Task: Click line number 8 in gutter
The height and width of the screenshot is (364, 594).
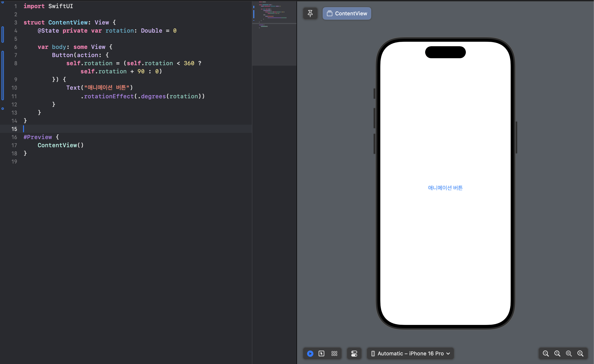Action: pyautogui.click(x=15, y=63)
